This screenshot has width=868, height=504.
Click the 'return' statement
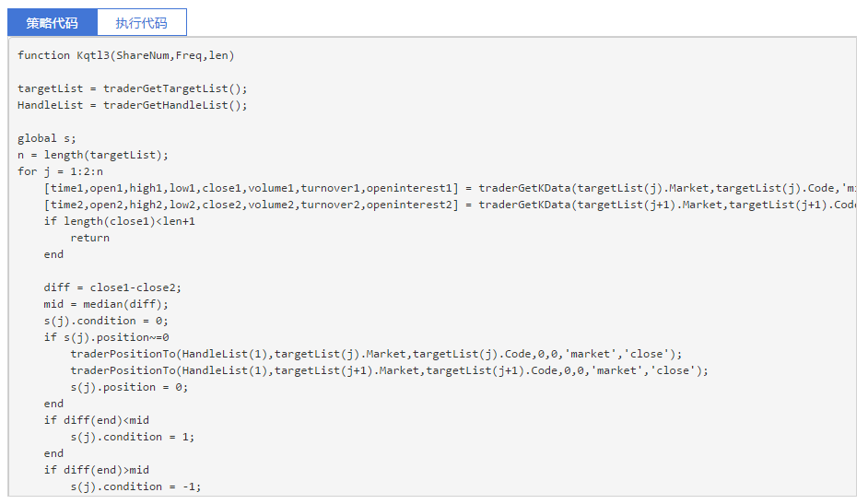coord(89,238)
